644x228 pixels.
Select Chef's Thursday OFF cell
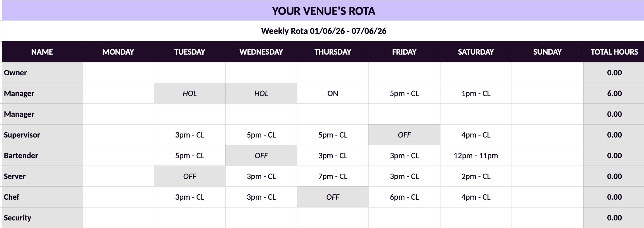333,197
